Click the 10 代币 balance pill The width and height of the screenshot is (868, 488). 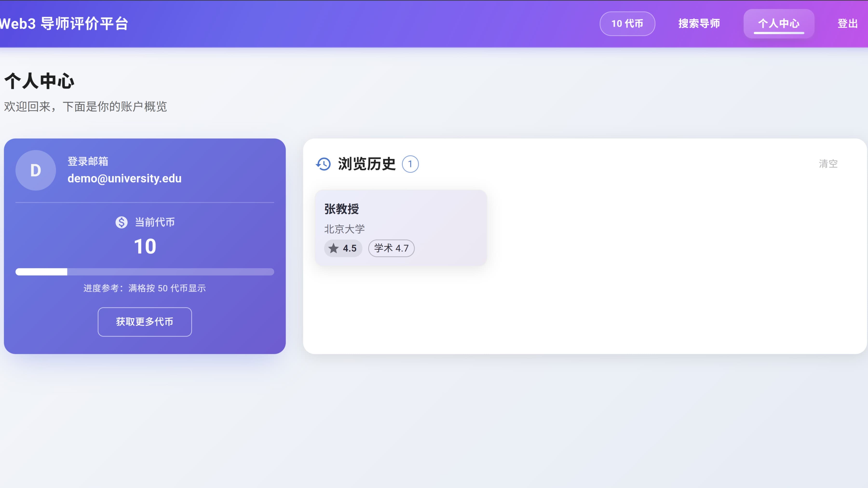(627, 23)
